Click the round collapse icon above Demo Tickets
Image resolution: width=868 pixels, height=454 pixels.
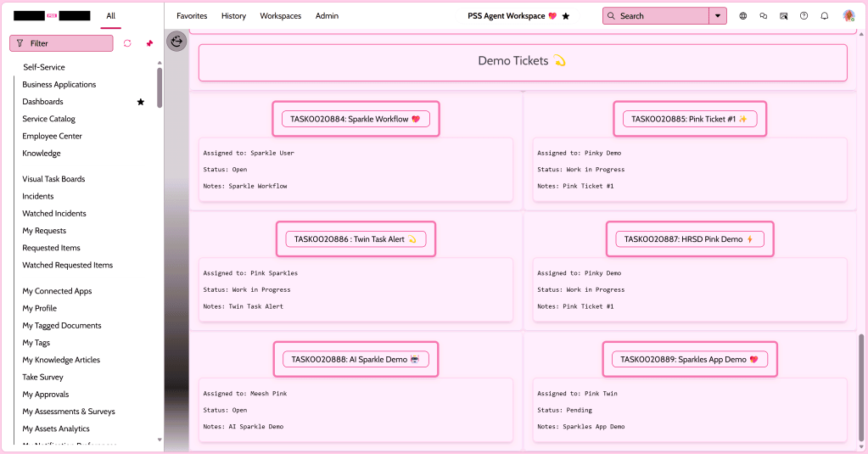click(176, 41)
